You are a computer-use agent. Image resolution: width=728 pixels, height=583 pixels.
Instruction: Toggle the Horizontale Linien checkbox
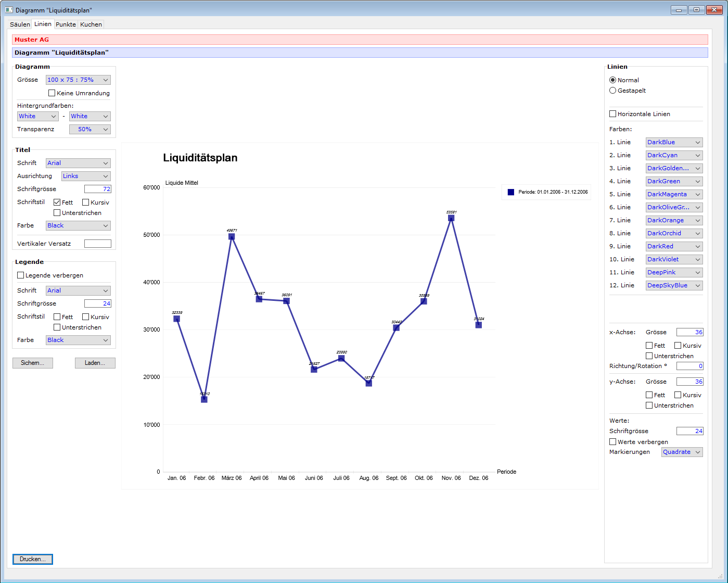[612, 114]
